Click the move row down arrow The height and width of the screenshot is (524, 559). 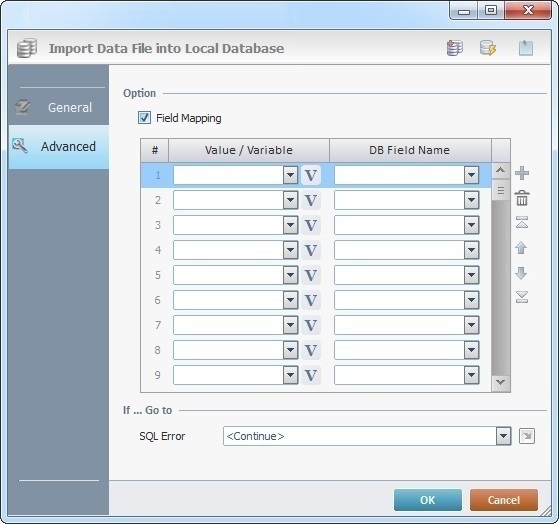[x=521, y=273]
